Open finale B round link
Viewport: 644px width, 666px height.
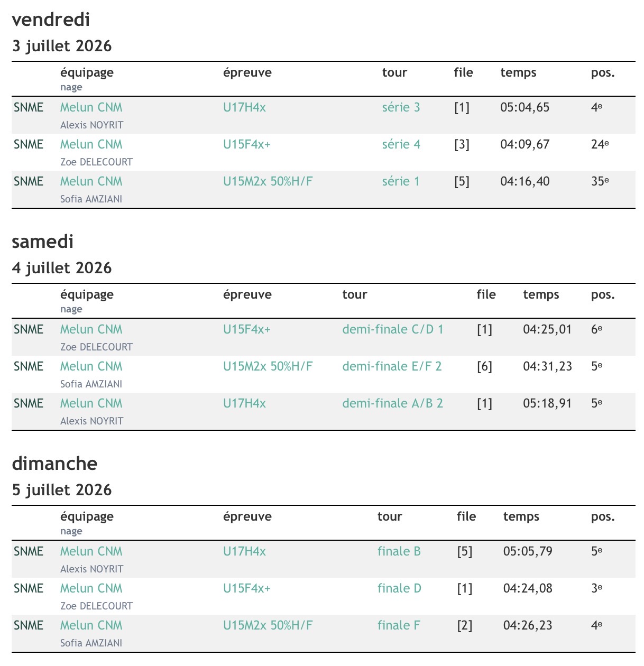[399, 551]
